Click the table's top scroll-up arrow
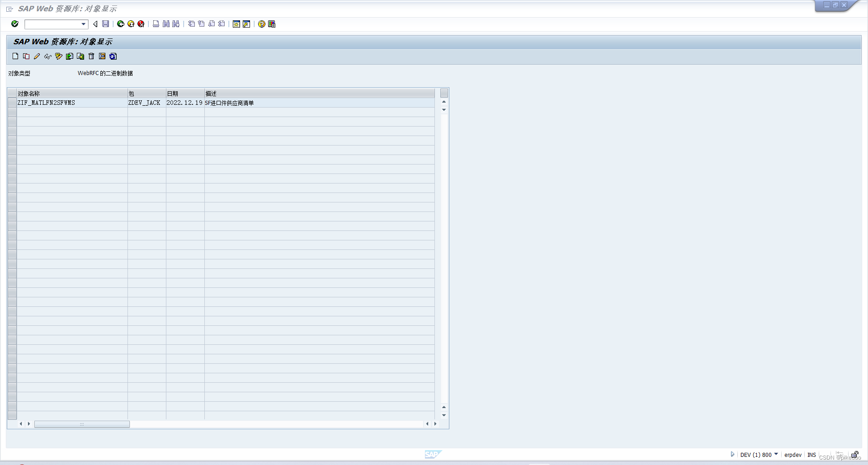The image size is (868, 465). tap(444, 102)
